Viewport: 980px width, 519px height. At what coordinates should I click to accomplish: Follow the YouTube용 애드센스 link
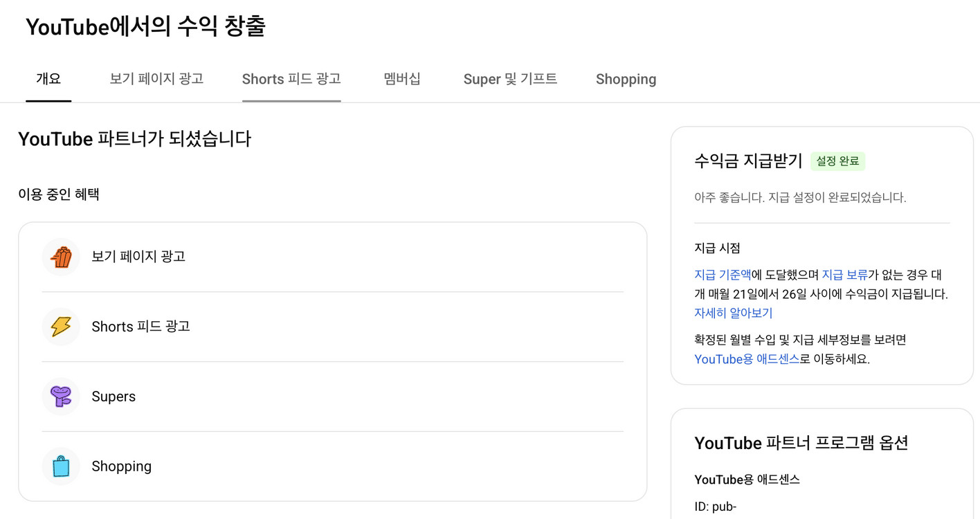747,359
